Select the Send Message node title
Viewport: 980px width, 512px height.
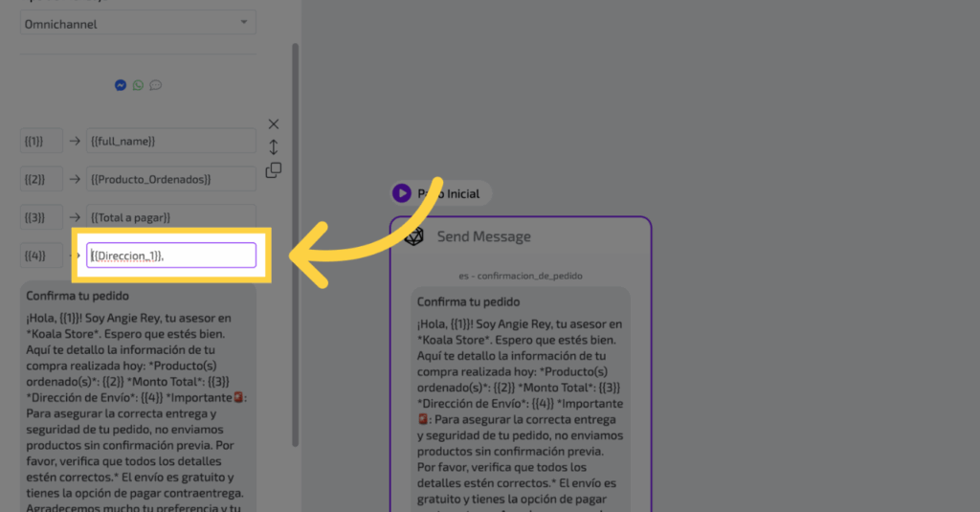(483, 236)
